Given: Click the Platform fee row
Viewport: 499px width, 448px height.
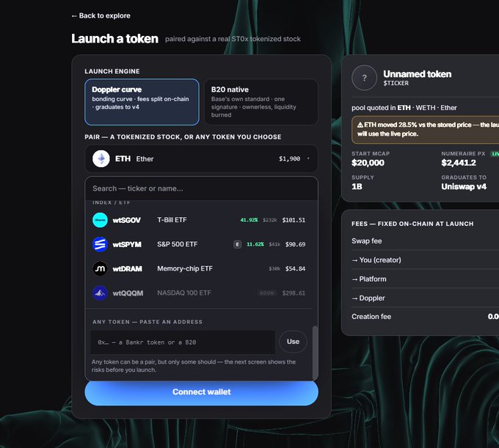Looking at the screenshot, I should 425,279.
